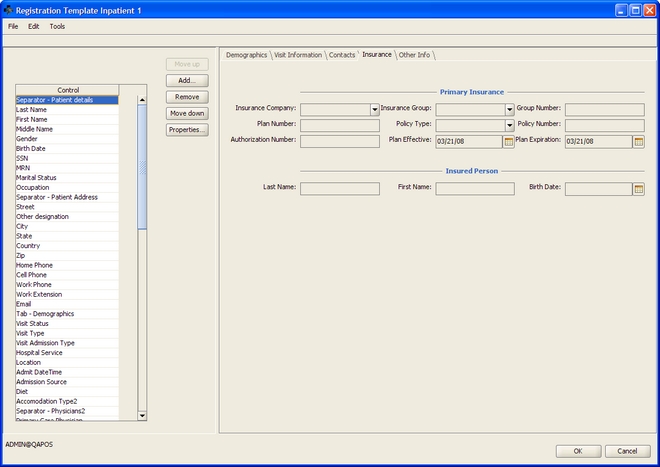Screen dimensions: 660x467
Task: Click the application icon in title bar
Action: [10, 9]
